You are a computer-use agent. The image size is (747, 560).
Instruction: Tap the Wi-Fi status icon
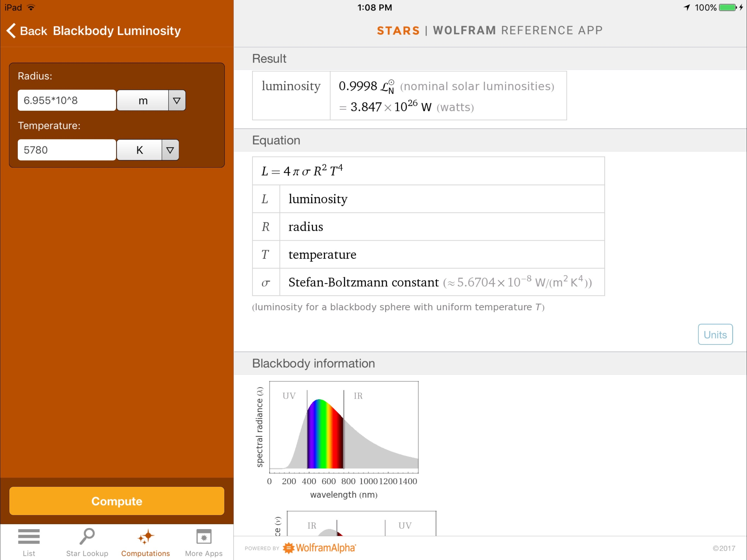(x=31, y=7)
